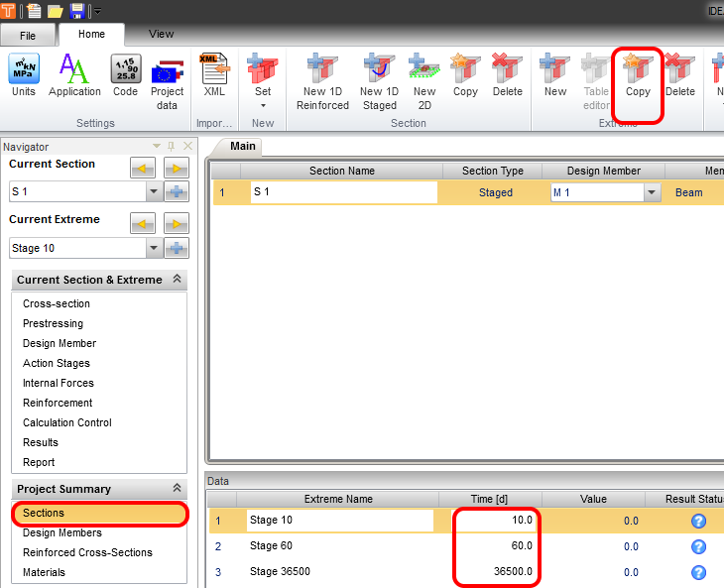Add a New extreme

pyautogui.click(x=555, y=76)
